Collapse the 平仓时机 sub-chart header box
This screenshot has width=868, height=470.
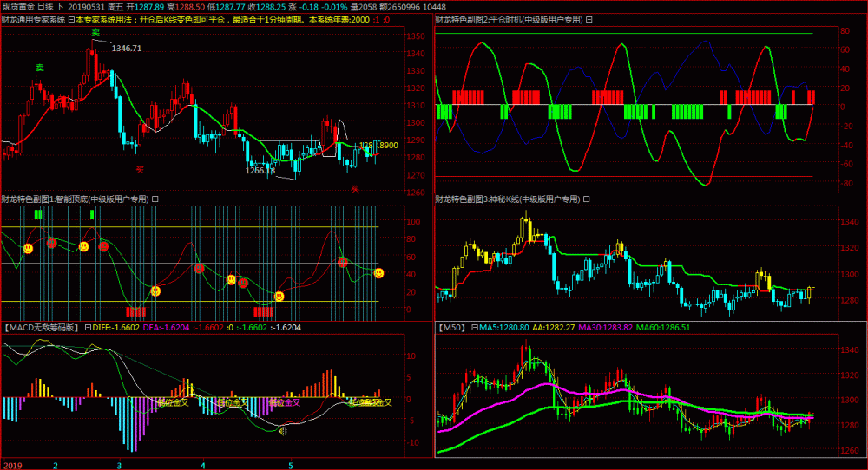point(589,20)
